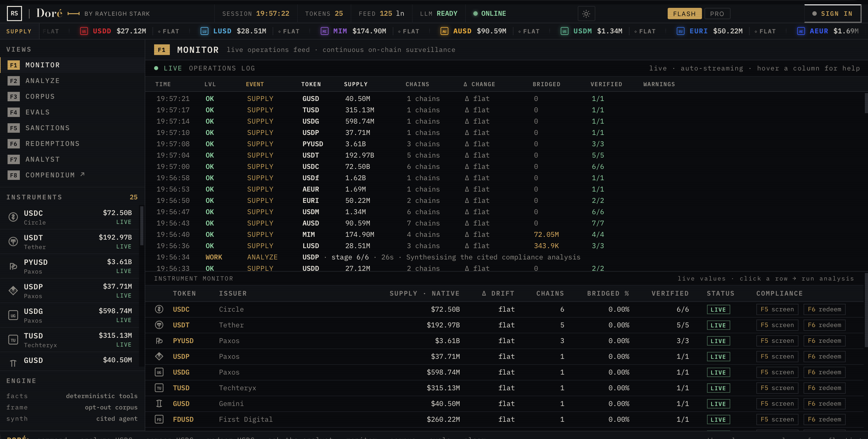Click the AUSD ticker badge icon
This screenshot has width=868, height=439.
pyautogui.click(x=444, y=31)
